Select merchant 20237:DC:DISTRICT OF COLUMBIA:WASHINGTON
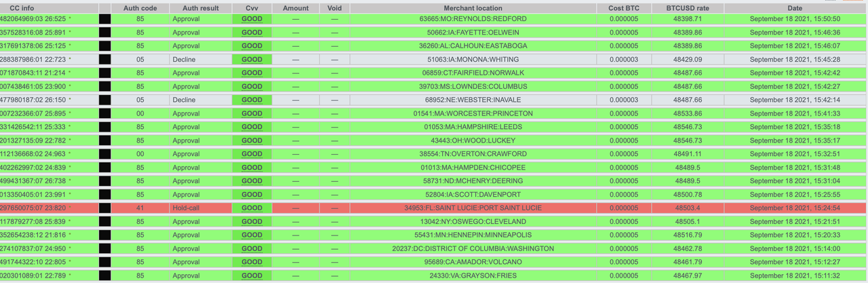The image size is (868, 283). click(473, 248)
